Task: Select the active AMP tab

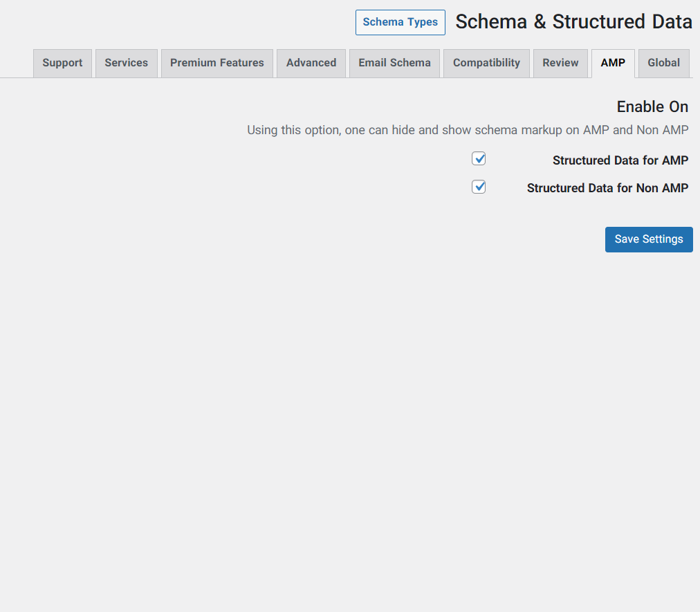Action: coord(612,63)
